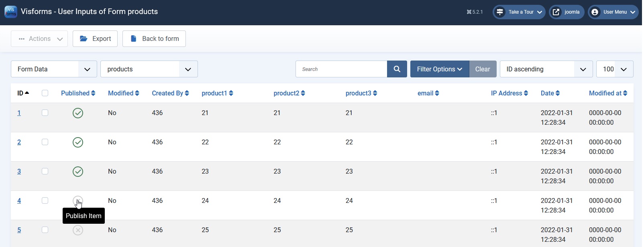Publish record 4 via the grey status icon
The height and width of the screenshot is (247, 644).
click(78, 201)
